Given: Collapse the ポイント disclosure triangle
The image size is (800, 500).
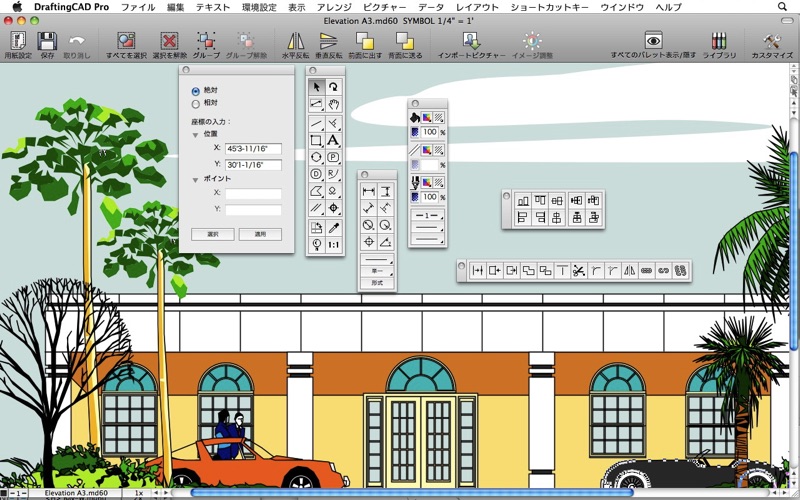Looking at the screenshot, I should (x=196, y=179).
